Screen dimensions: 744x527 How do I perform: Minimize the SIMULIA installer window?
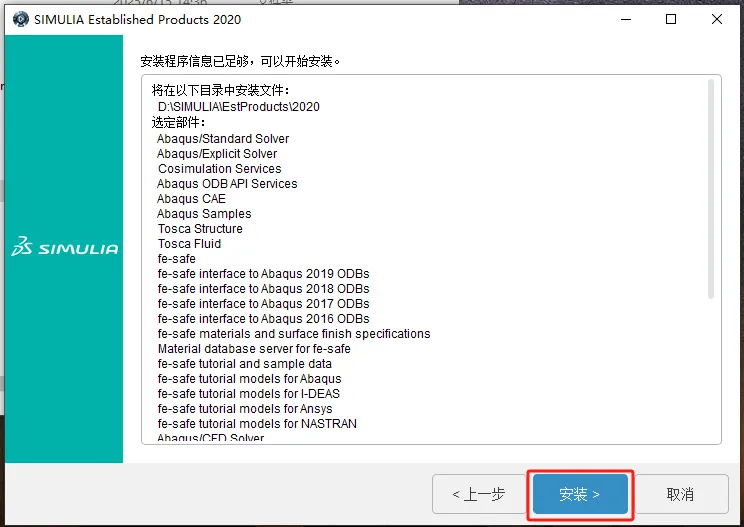click(626, 19)
